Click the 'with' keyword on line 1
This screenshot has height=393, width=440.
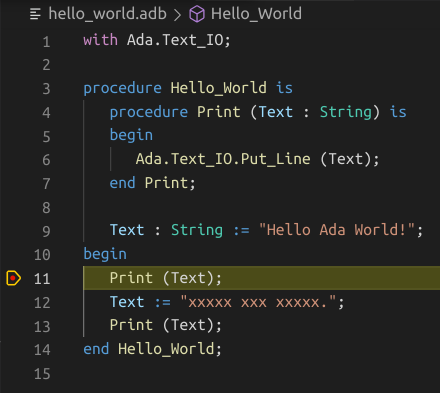100,40
